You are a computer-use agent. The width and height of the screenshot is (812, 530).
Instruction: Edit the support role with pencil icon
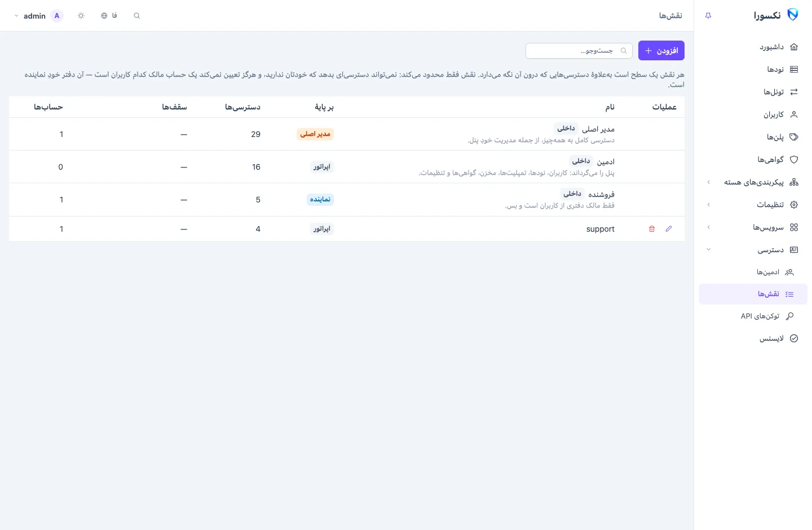click(x=669, y=229)
